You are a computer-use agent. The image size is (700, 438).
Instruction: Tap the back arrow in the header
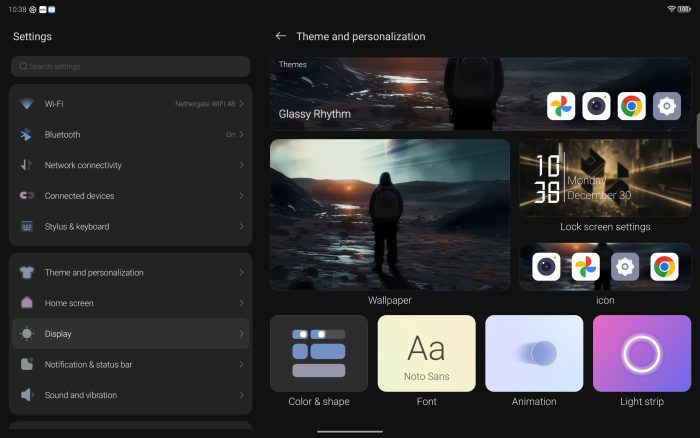281,36
